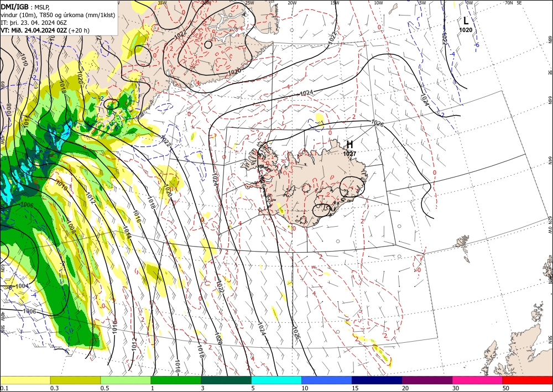
Task: Click the '50' legend scale value
Action: click(x=505, y=388)
